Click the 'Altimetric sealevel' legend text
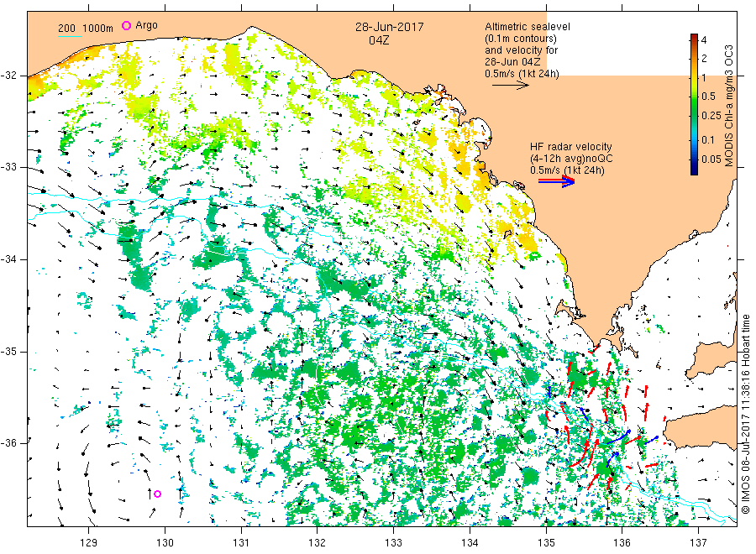This screenshot has height=554, width=756. pyautogui.click(x=528, y=27)
